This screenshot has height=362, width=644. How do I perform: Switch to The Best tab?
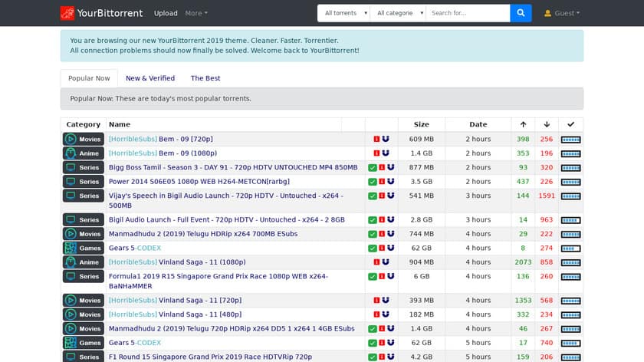[x=205, y=78]
